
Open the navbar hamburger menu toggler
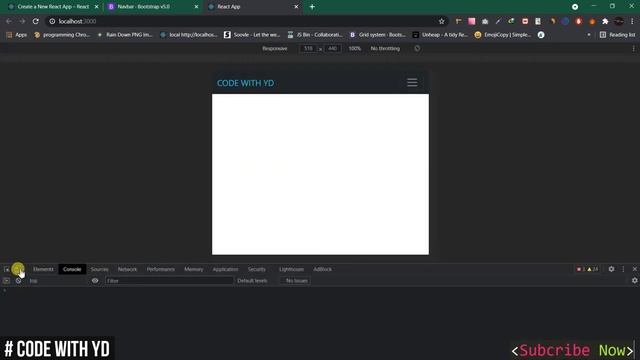point(412,83)
